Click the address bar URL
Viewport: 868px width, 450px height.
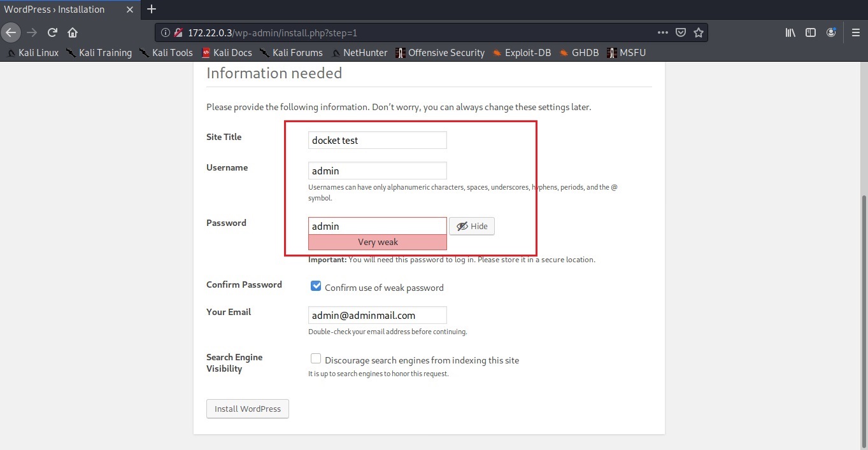pyautogui.click(x=273, y=32)
